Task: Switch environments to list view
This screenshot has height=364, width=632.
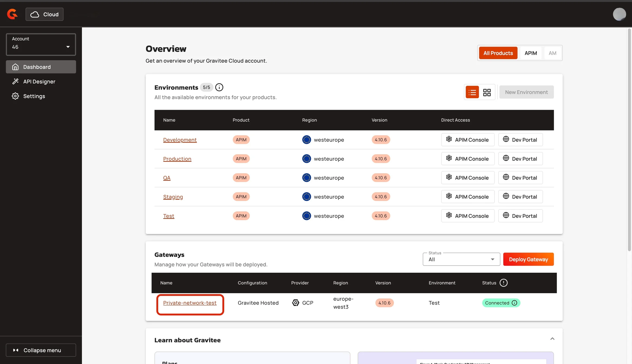Action: (472, 92)
